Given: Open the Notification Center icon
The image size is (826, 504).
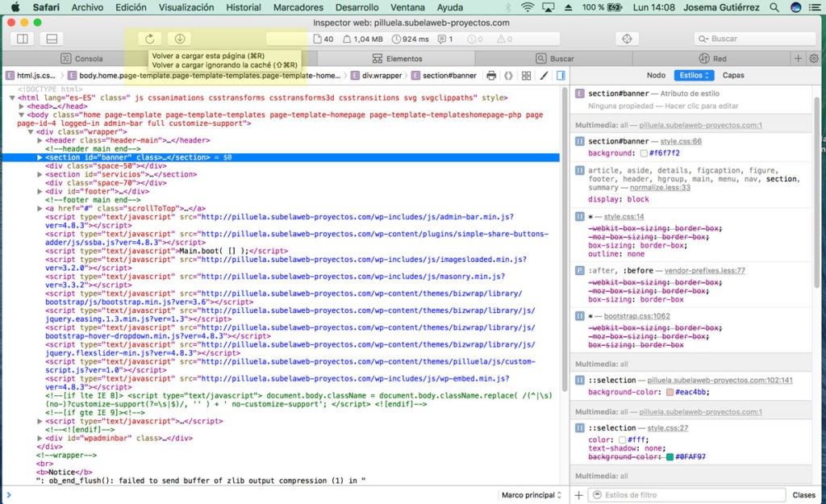Looking at the screenshot, I should click(x=815, y=7).
